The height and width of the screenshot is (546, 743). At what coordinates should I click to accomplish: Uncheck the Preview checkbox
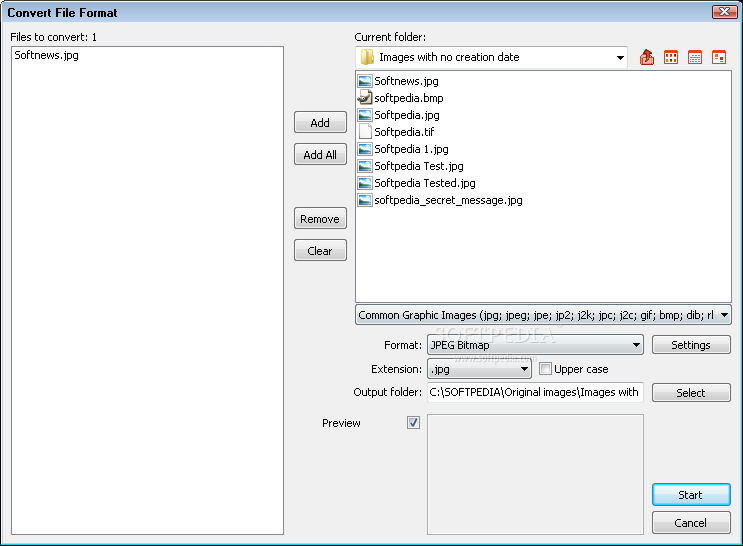[x=413, y=422]
